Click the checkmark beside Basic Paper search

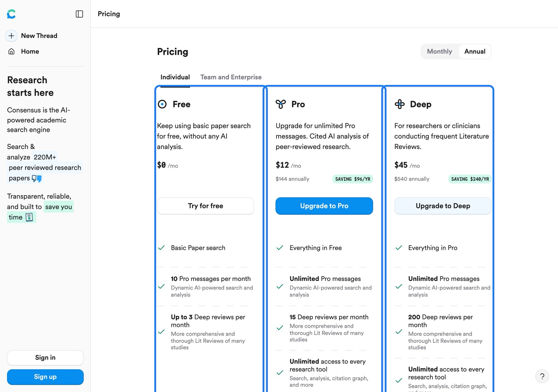click(161, 248)
